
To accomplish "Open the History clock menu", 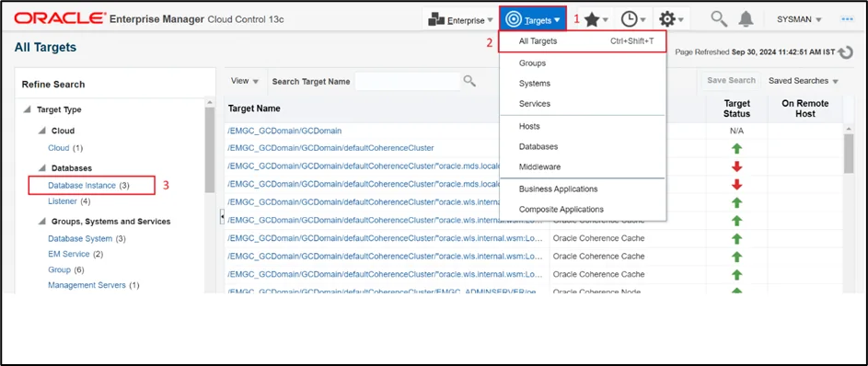I will (x=632, y=20).
